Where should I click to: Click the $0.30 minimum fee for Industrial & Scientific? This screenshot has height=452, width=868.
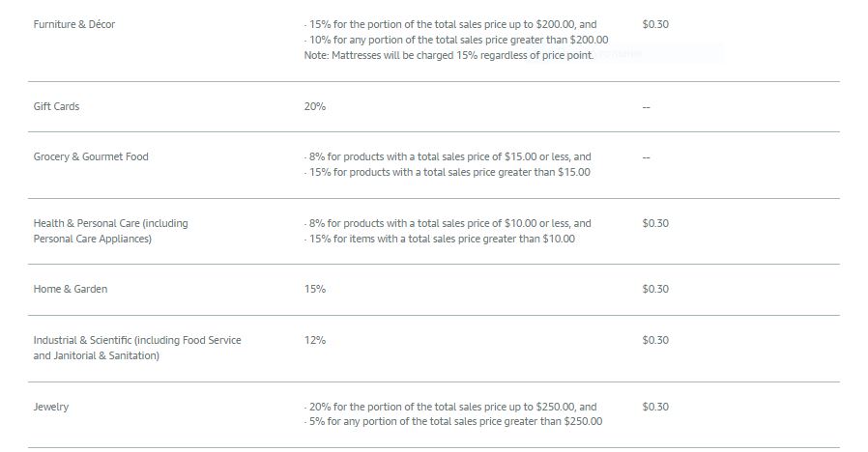[655, 340]
